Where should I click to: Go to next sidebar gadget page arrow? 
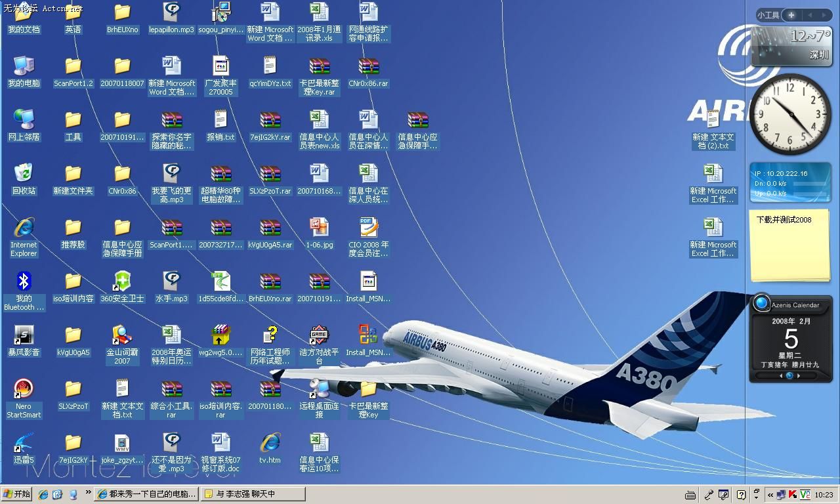click(x=825, y=14)
